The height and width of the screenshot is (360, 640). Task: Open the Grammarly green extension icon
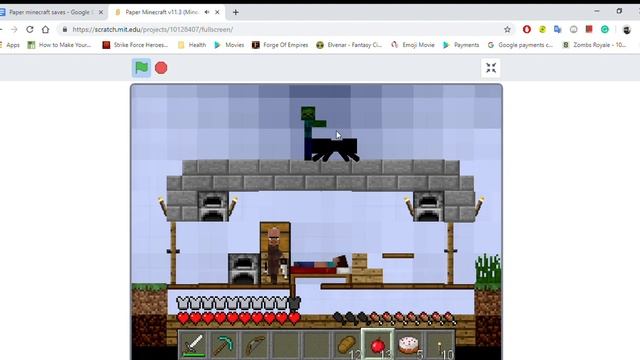click(x=604, y=29)
